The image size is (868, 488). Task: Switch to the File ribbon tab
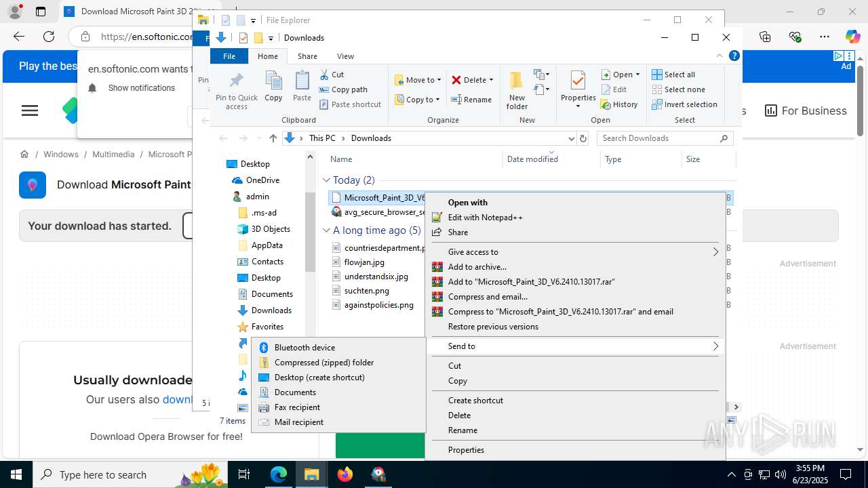pyautogui.click(x=229, y=56)
